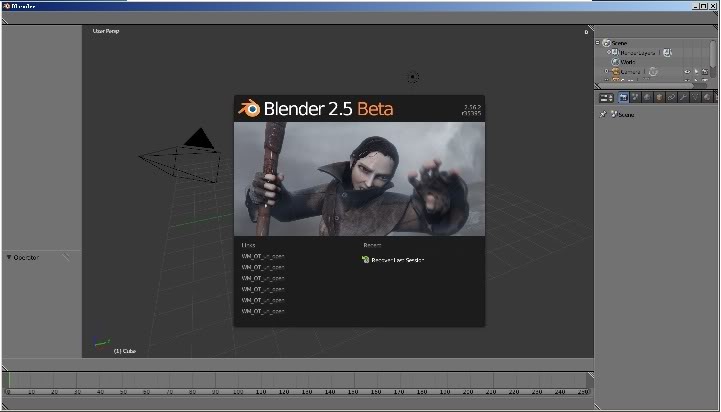Select the Camera row label in the outliner
This screenshot has height=412, width=721.
630,72
